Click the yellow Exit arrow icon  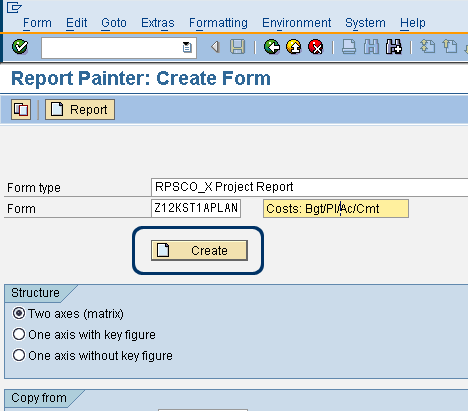294,47
